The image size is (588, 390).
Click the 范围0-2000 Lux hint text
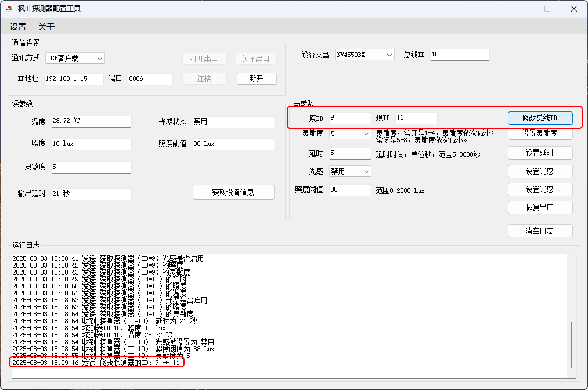pyautogui.click(x=400, y=190)
